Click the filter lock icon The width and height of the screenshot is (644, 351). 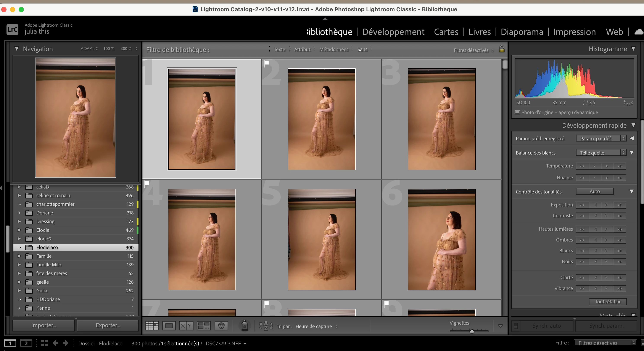(501, 49)
